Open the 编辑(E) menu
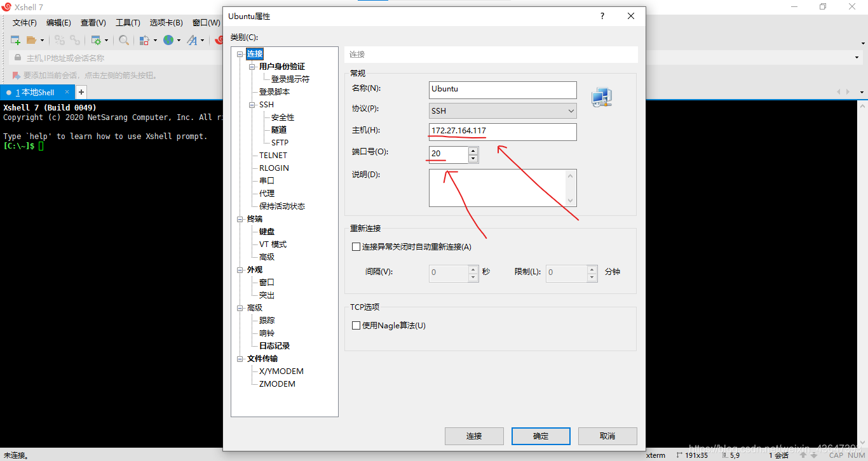This screenshot has height=461, width=868. pos(58,23)
